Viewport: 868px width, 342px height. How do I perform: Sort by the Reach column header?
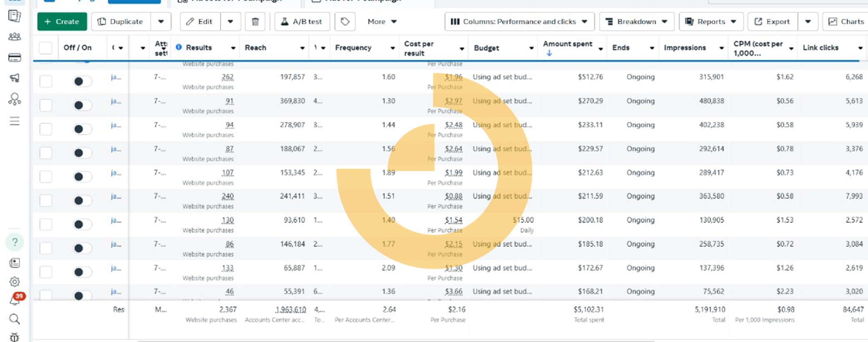[x=255, y=48]
